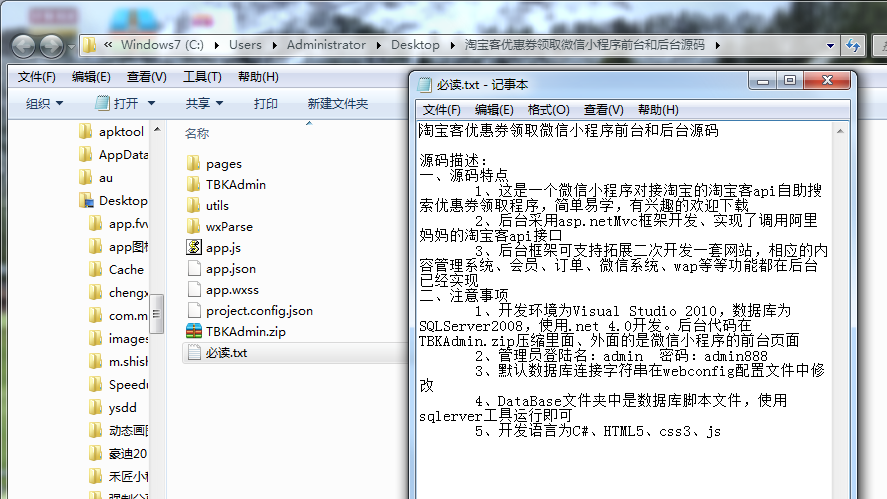Click in Notepad text at admin888 line
Viewport: 887px width, 499px height.
point(735,356)
